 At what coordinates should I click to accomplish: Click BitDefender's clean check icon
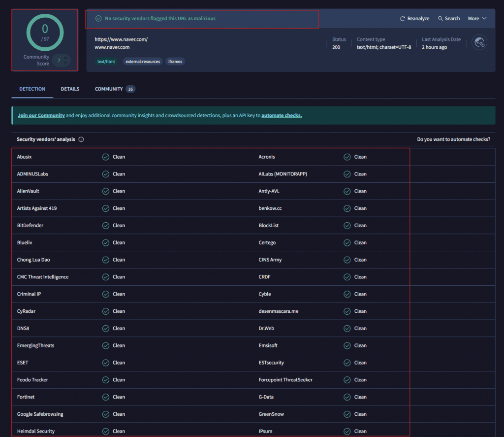click(106, 226)
